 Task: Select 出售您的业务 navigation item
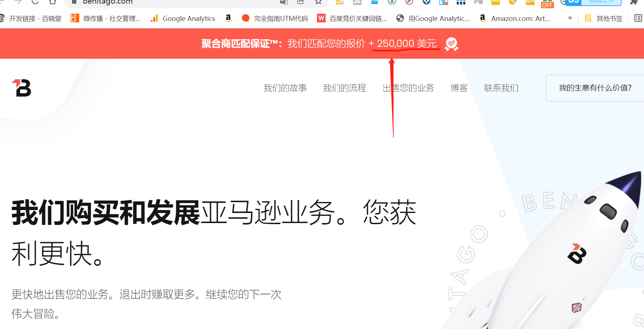408,88
